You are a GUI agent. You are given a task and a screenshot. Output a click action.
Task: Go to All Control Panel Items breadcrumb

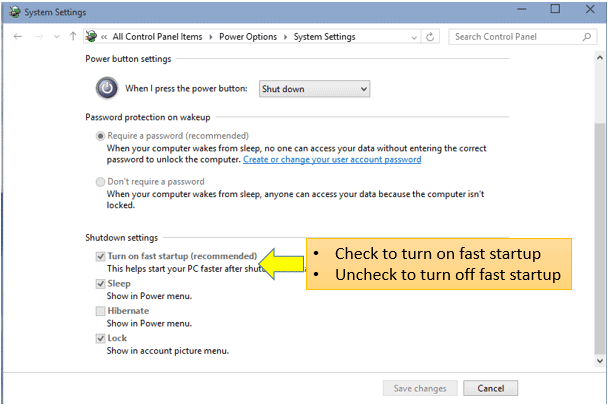(x=157, y=37)
